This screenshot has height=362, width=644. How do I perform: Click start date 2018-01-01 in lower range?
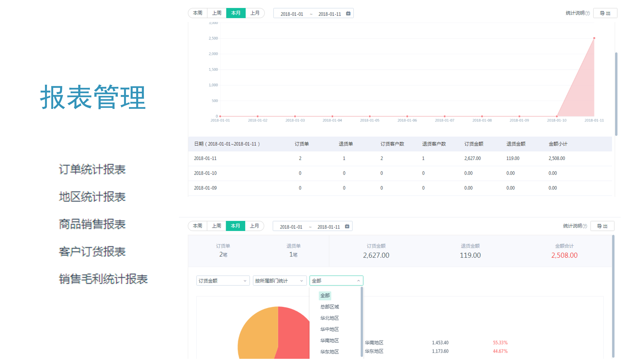point(291,227)
